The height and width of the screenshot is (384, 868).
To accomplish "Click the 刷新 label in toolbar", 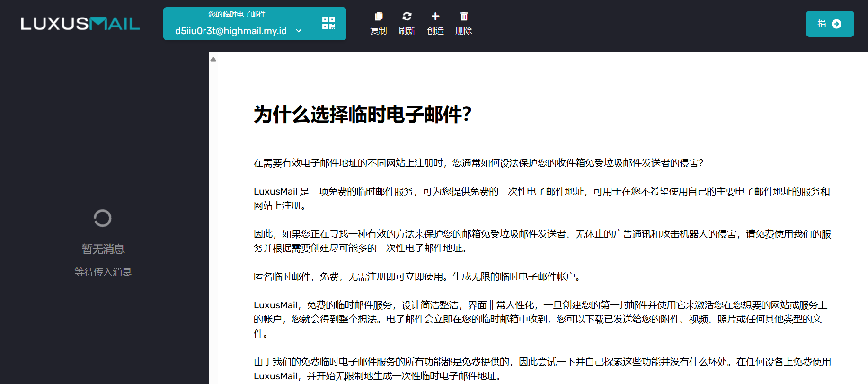I will tap(407, 31).
